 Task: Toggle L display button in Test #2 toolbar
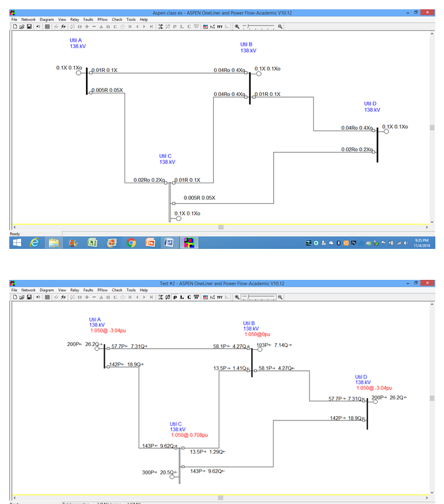coord(182,297)
